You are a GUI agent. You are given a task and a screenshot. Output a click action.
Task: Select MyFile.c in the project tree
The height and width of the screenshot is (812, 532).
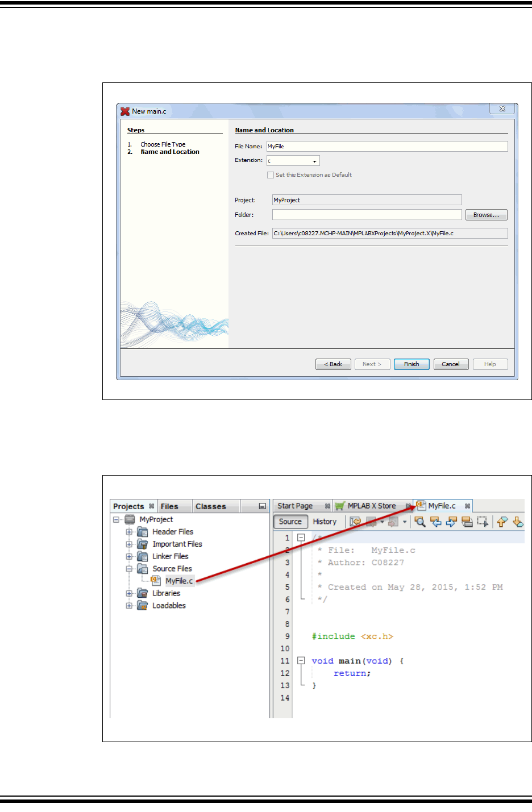[179, 581]
